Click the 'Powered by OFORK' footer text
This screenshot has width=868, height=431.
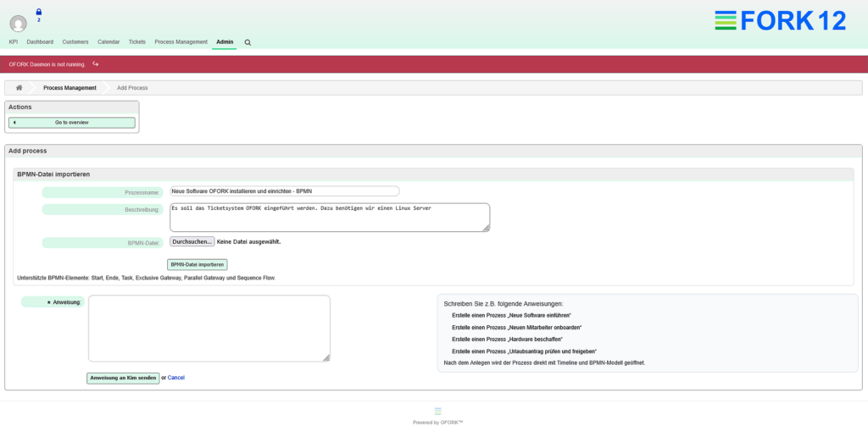click(438, 423)
